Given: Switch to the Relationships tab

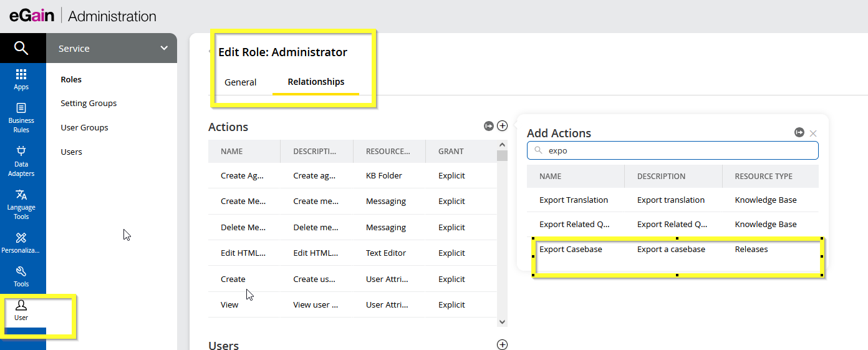Looking at the screenshot, I should point(316,82).
